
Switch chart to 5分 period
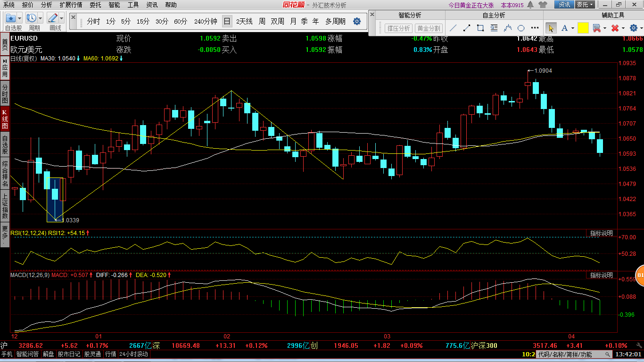point(125,22)
